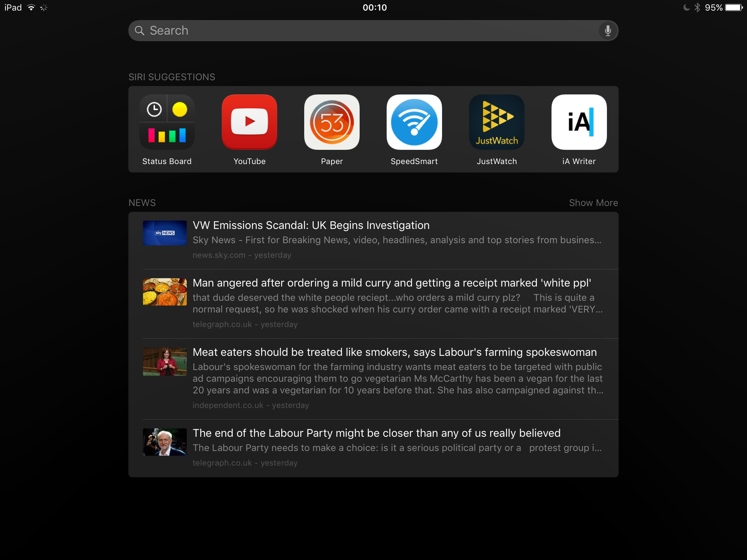Tap telegraph.co.uk source link
Screen dimensions: 747x560
tap(222, 325)
